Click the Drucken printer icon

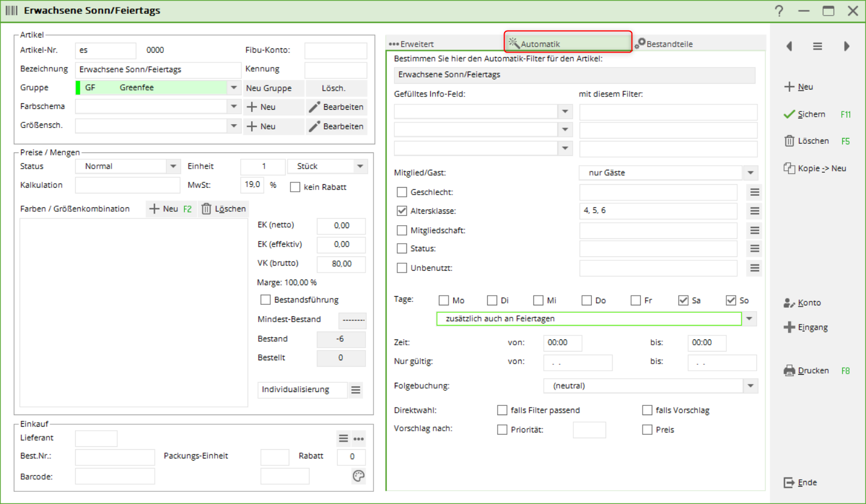click(789, 371)
